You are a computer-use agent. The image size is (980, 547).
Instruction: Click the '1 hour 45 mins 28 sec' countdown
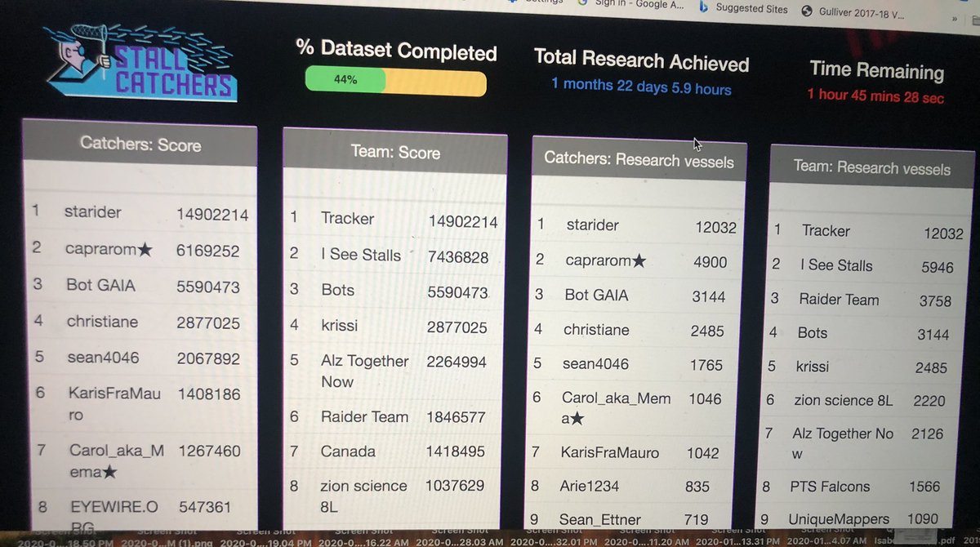[x=875, y=96]
